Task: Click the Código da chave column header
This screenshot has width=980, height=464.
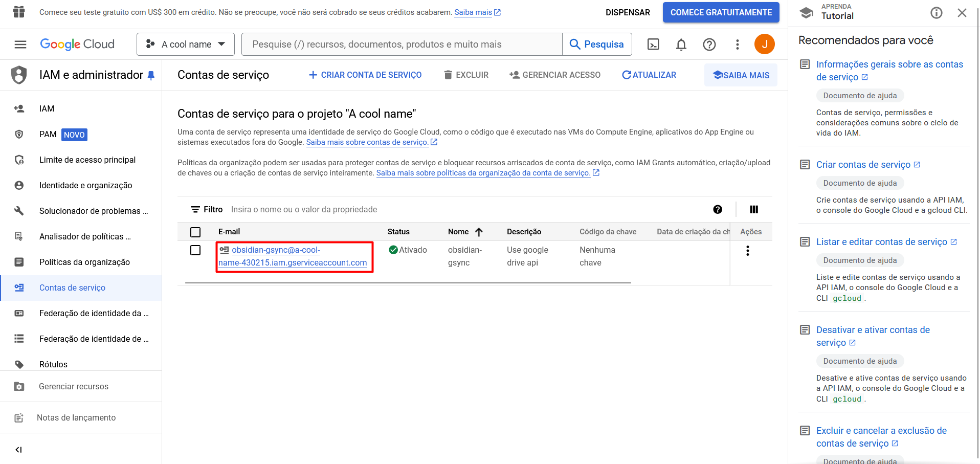Action: tap(608, 232)
